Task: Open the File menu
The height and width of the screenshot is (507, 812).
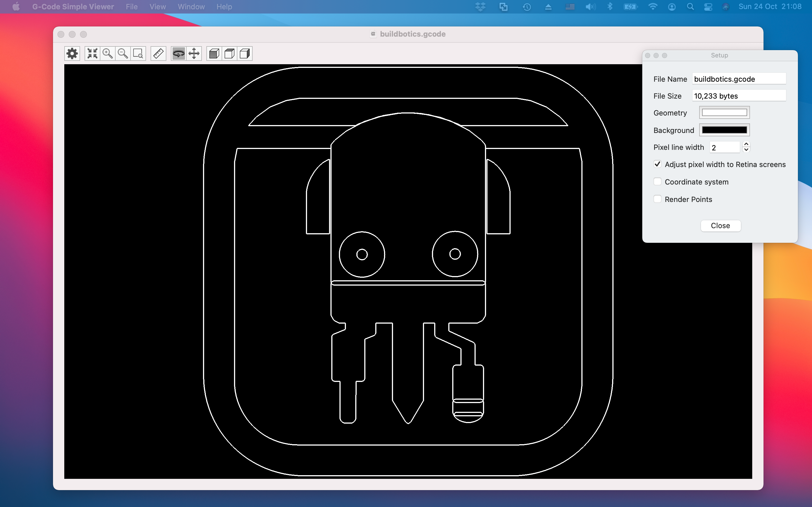Action: coord(132,7)
